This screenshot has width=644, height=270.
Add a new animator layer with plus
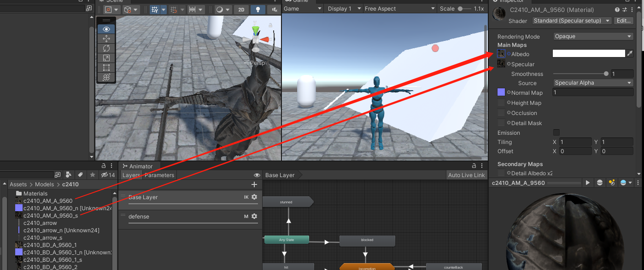click(254, 184)
